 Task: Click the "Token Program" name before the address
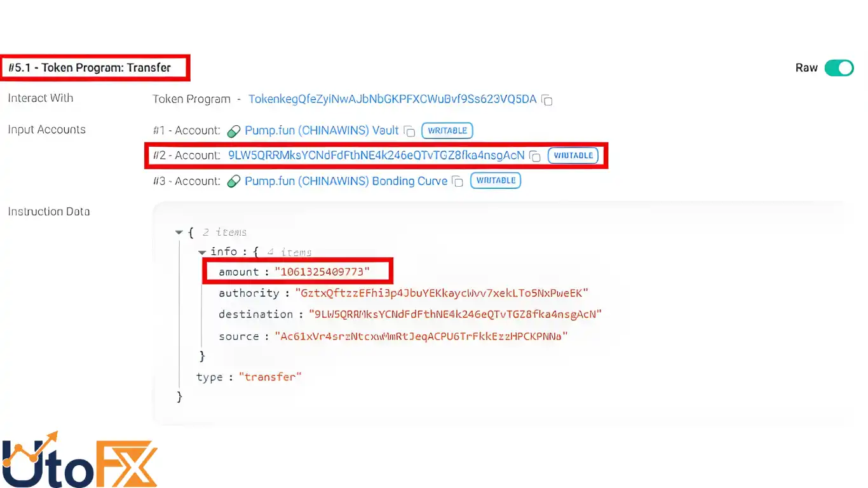(x=191, y=99)
